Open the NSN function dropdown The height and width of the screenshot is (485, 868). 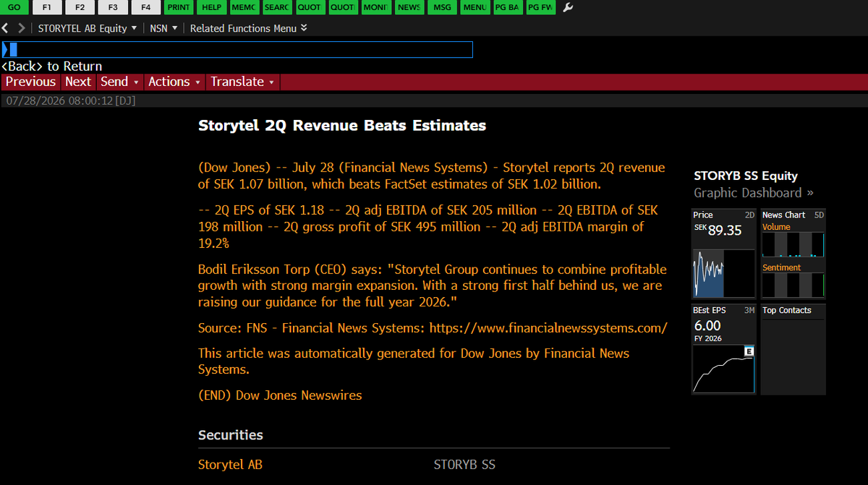[x=163, y=28]
